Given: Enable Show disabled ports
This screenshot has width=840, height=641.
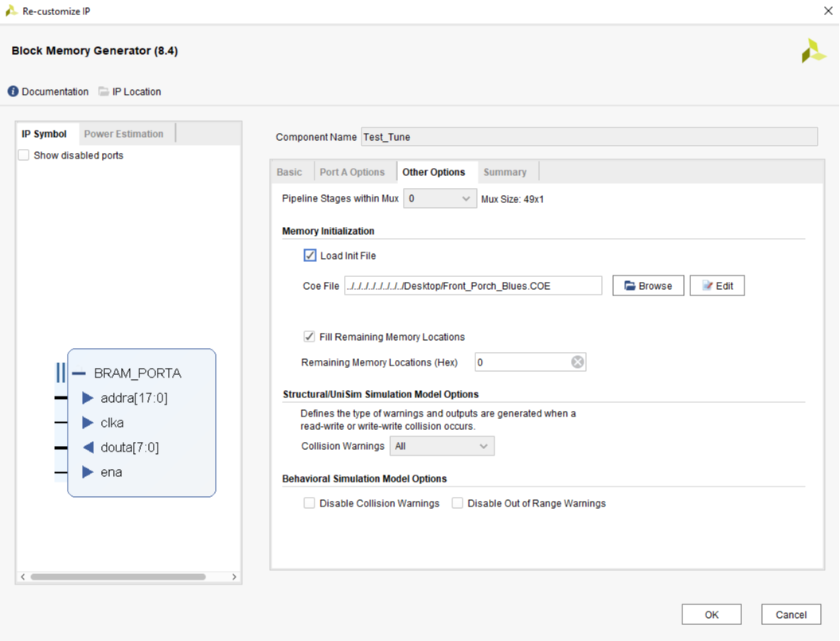Looking at the screenshot, I should pyautogui.click(x=23, y=155).
